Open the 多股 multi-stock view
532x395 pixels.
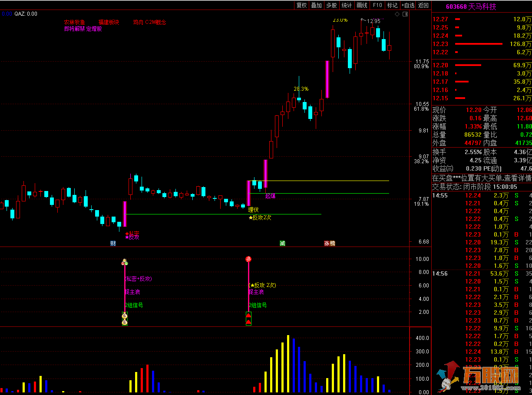pos(331,5)
